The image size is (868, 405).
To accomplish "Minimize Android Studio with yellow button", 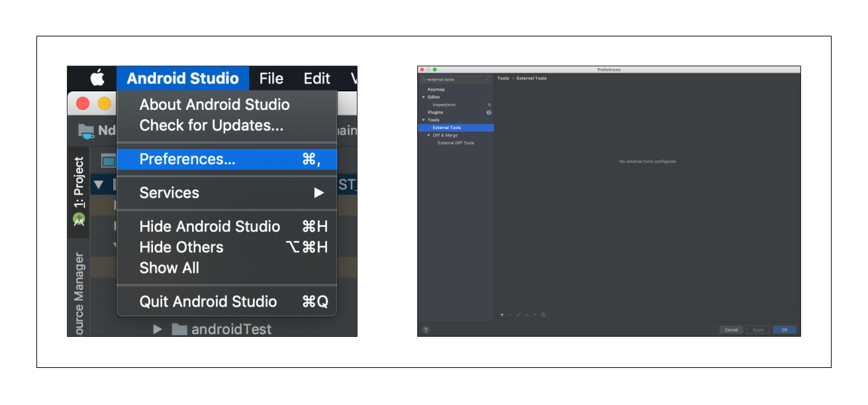I will point(105,103).
